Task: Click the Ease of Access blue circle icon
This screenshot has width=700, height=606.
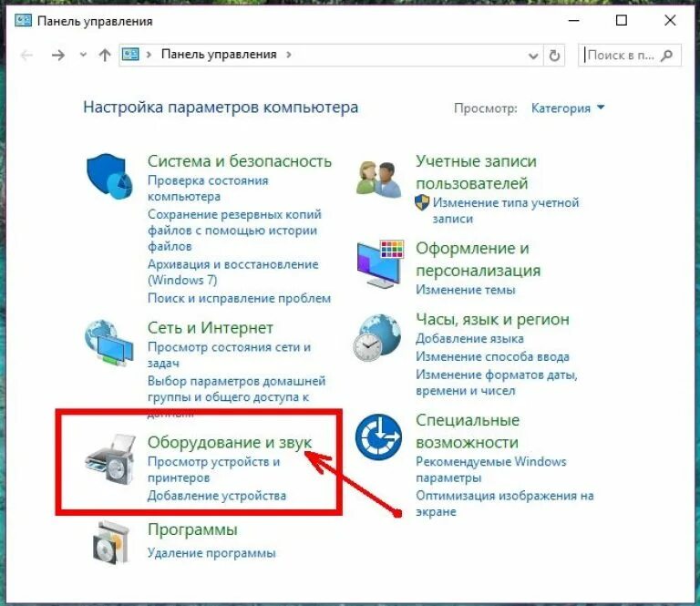Action: click(x=378, y=437)
